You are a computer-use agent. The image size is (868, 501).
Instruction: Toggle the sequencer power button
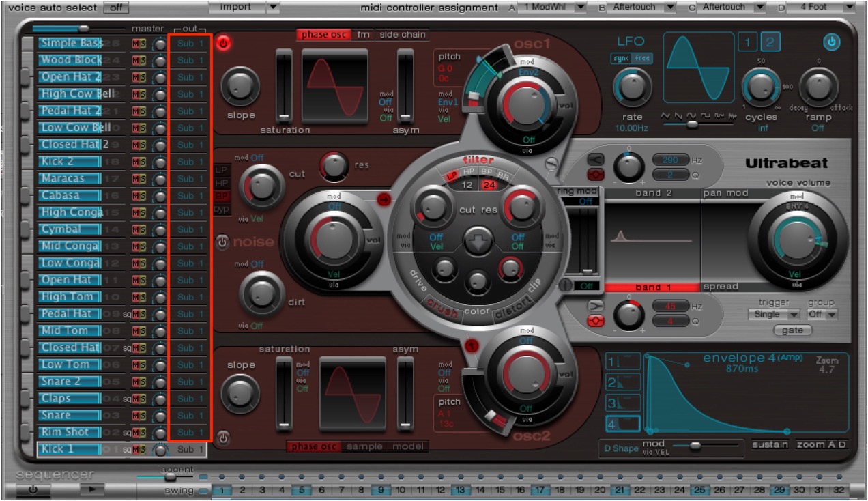click(x=33, y=489)
